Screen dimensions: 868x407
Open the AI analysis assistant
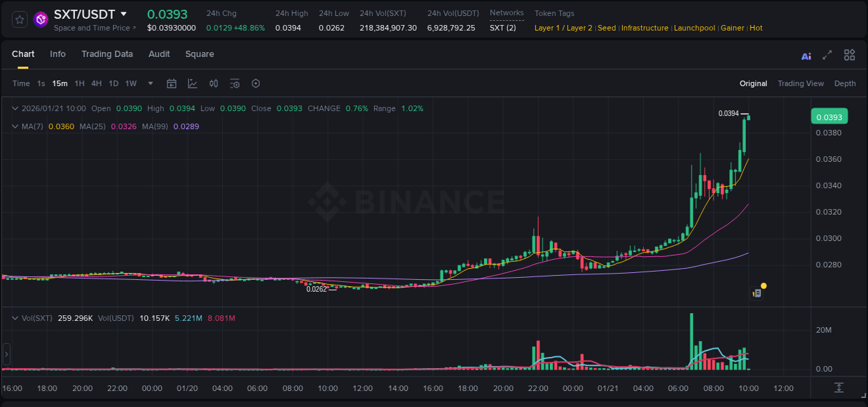coord(806,55)
